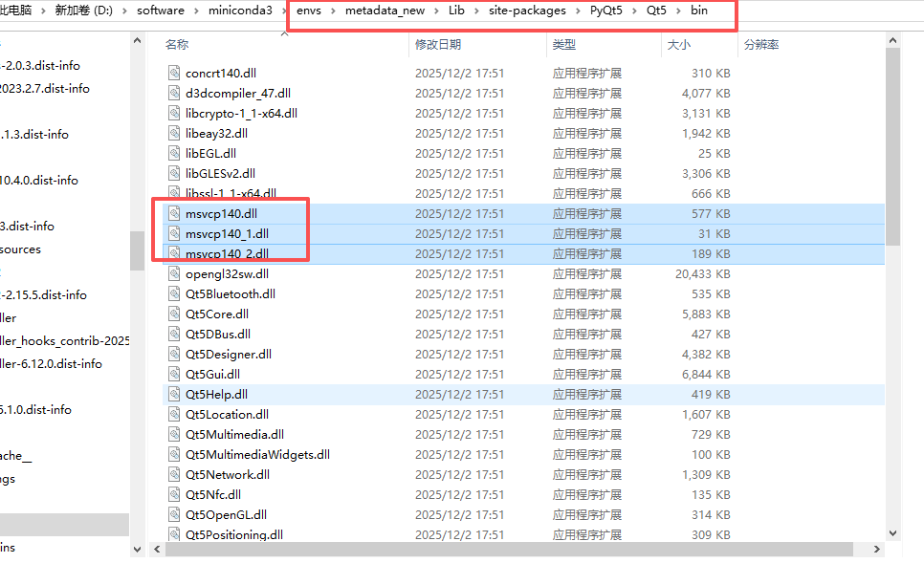Select -2.15.5.dist-info in navigation pane
Viewport: 924px width, 563px height.
click(44, 295)
